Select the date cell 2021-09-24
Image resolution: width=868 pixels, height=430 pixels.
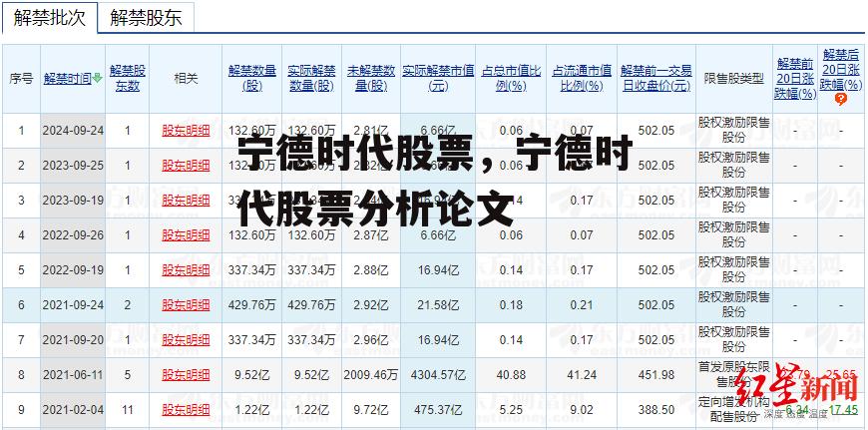coord(73,305)
